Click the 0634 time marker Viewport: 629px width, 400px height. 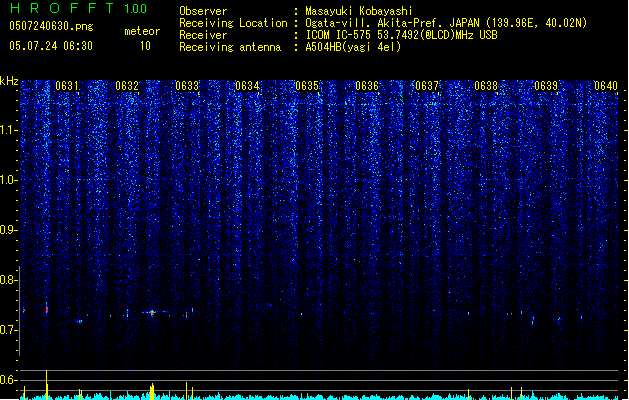click(x=247, y=86)
